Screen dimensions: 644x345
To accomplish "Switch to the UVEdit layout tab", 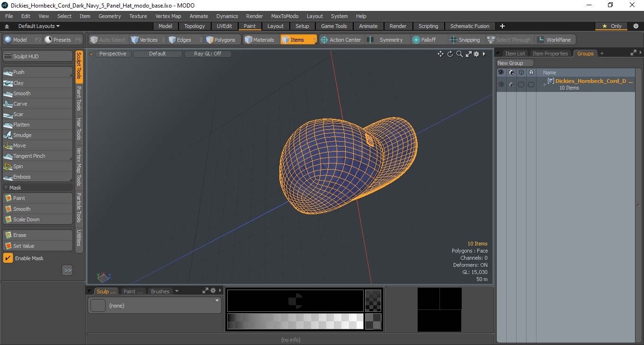I will click(x=224, y=26).
